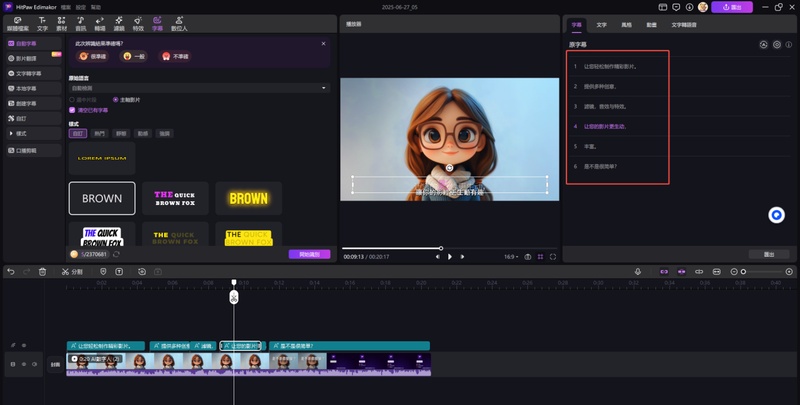
Task: Toggle the eye icon on the video track
Action: (23, 364)
